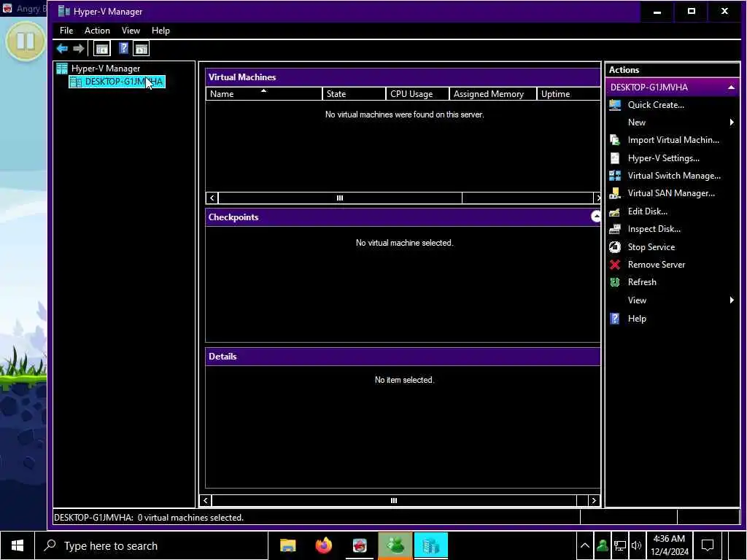Click the Hyper-V Manager taskbar icon
The width and height of the screenshot is (747, 560).
[430, 545]
